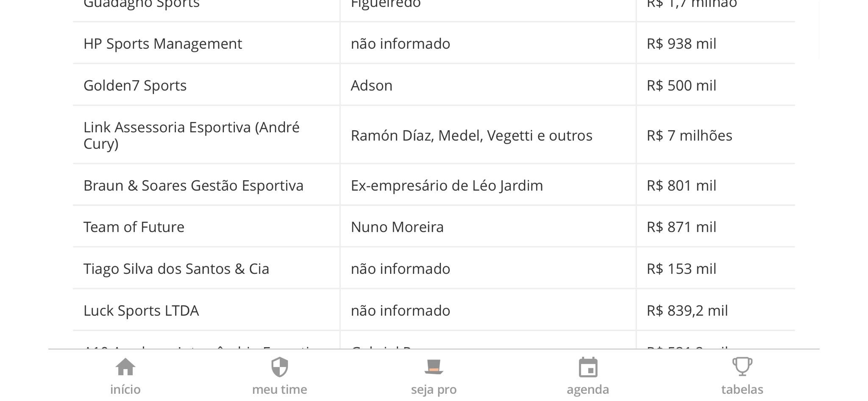The height and width of the screenshot is (401, 868).
Task: Switch to the 'meu time' tab label
Action: pyautogui.click(x=279, y=389)
